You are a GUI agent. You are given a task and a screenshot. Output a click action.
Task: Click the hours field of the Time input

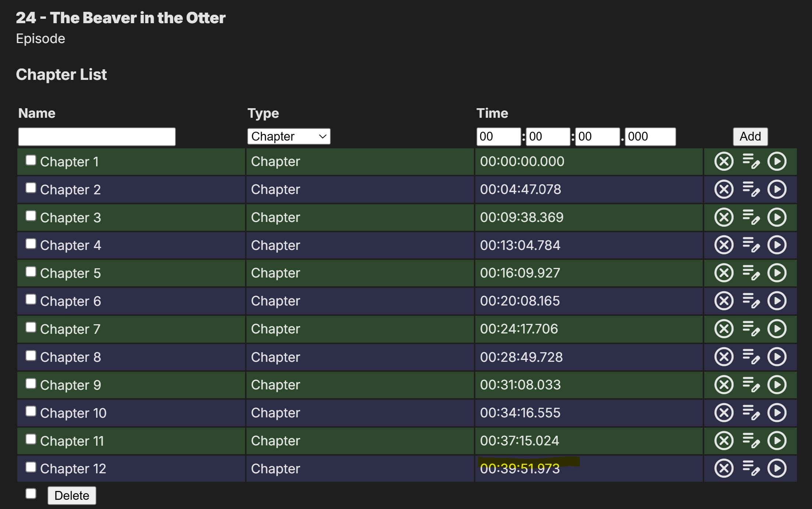[499, 137]
